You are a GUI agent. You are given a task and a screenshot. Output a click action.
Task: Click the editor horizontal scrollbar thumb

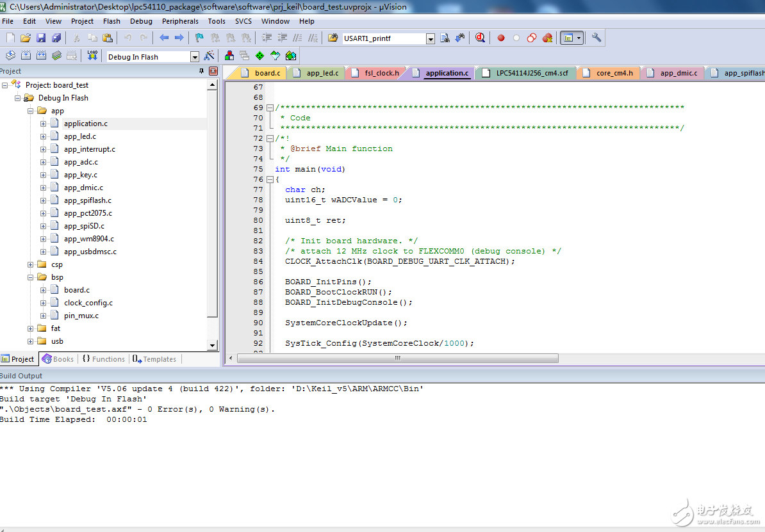coord(397,359)
